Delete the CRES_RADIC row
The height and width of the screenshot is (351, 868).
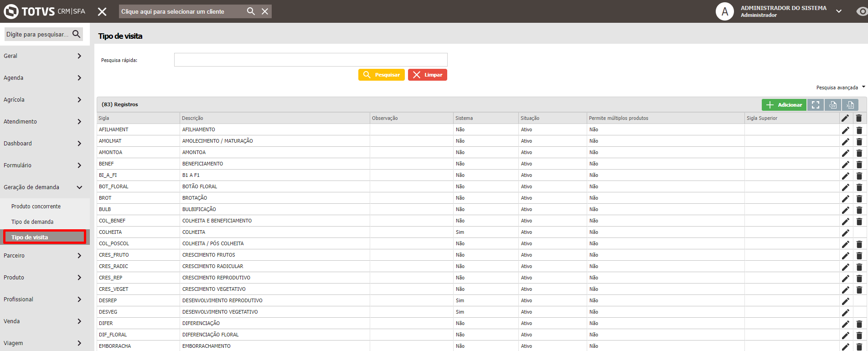point(859,267)
